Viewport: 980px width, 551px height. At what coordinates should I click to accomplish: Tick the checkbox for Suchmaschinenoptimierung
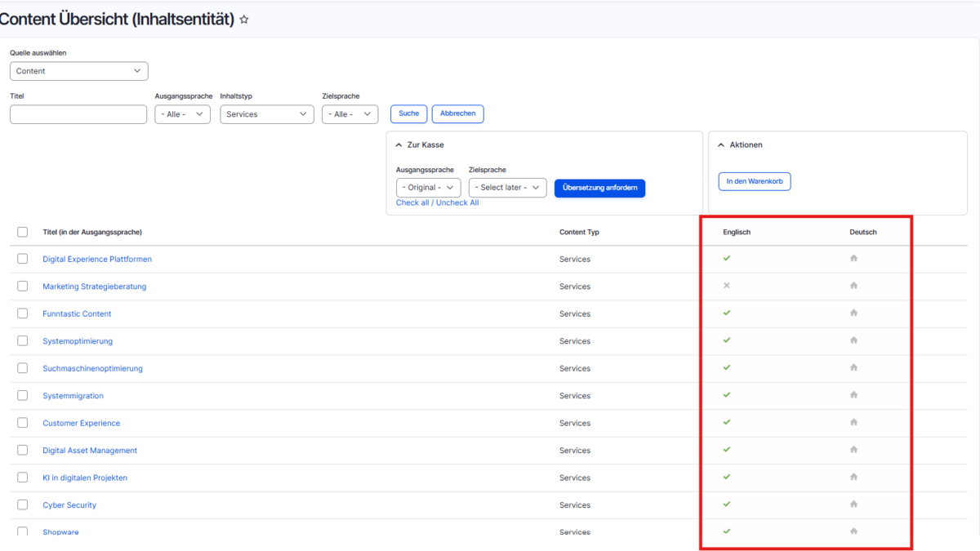[x=23, y=368]
